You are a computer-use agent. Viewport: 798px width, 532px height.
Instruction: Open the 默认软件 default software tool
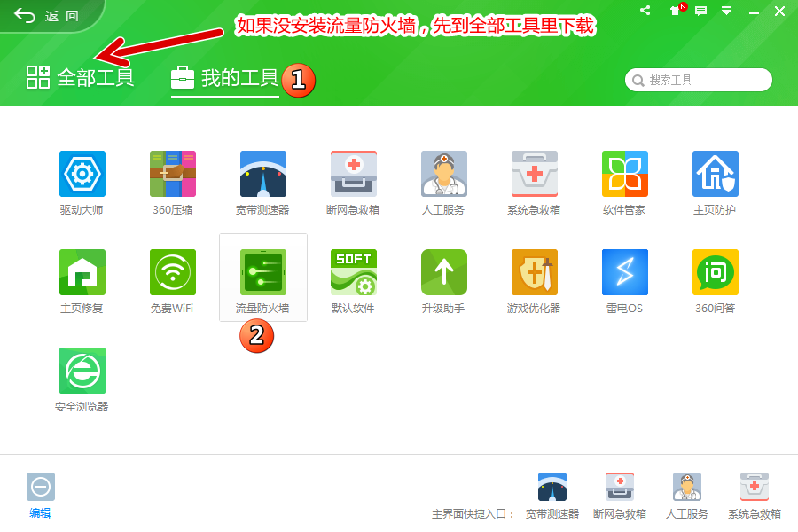354,272
